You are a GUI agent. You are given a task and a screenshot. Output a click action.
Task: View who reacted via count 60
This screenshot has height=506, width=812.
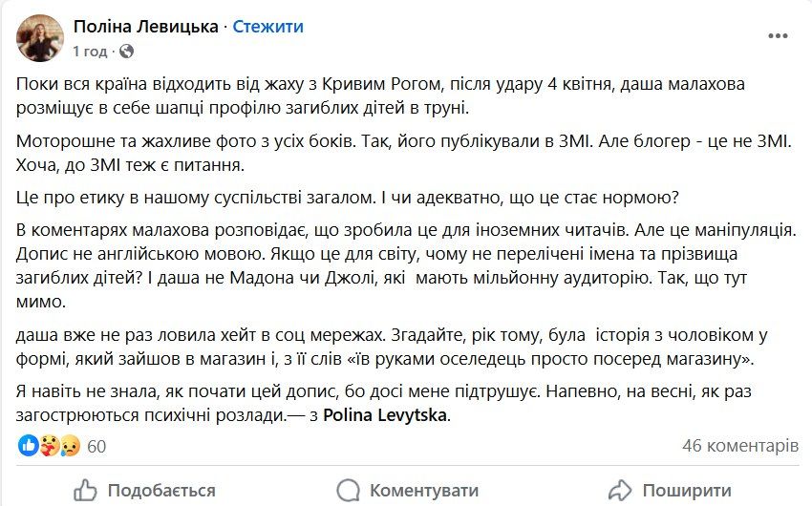click(x=96, y=446)
